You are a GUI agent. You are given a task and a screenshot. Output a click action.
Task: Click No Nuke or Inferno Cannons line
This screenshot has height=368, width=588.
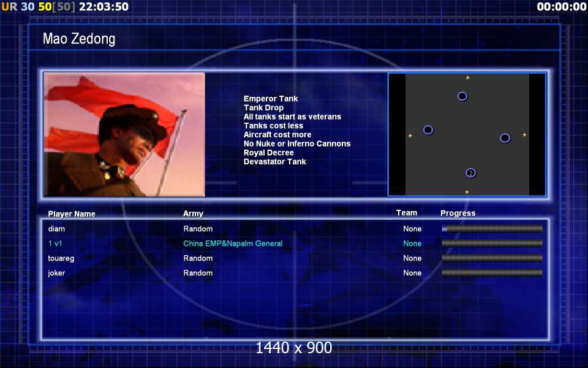296,144
